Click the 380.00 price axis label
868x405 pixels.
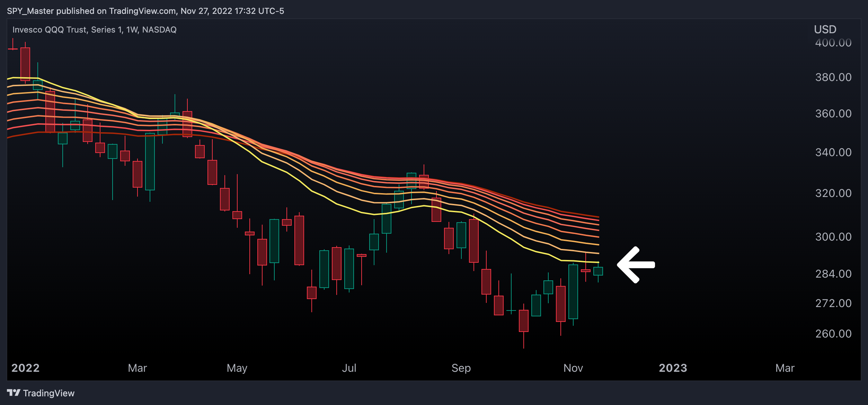pos(833,77)
